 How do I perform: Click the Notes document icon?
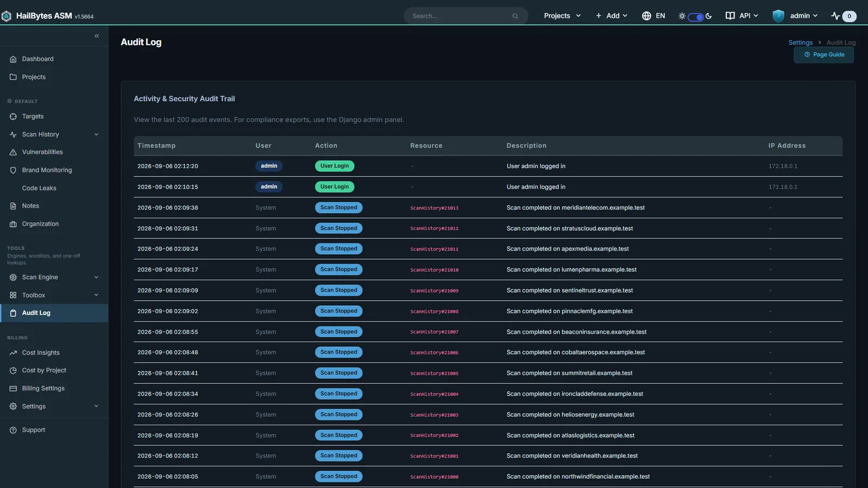point(13,206)
